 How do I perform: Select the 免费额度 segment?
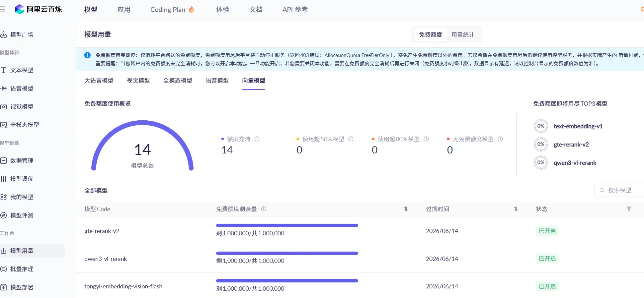click(430, 35)
